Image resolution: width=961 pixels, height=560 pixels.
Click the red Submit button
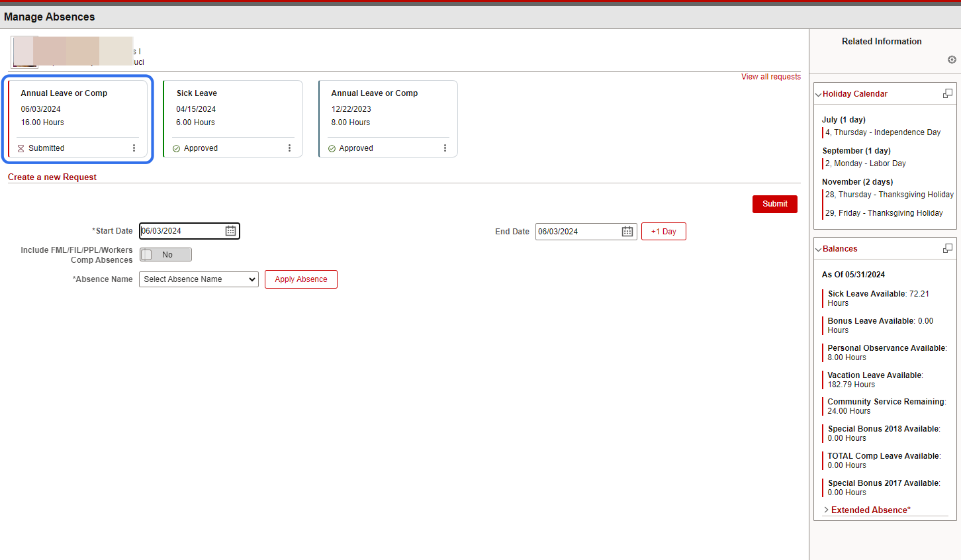(775, 204)
